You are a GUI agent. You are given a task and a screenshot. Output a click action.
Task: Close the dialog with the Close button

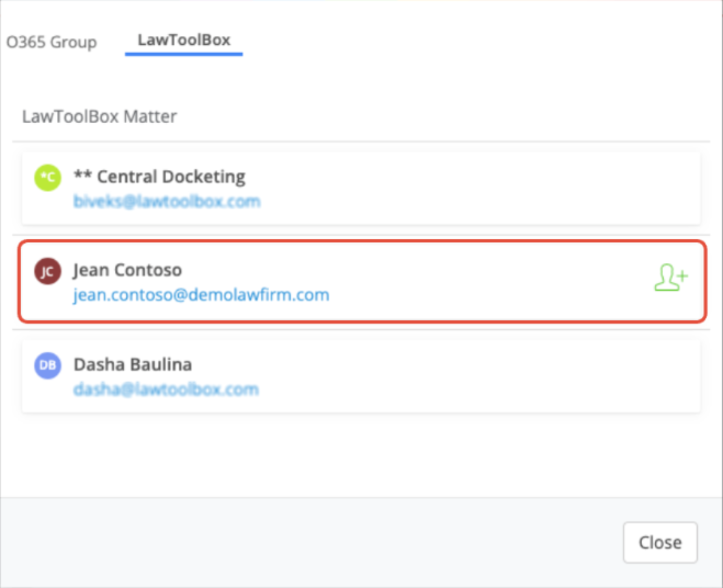coord(660,542)
